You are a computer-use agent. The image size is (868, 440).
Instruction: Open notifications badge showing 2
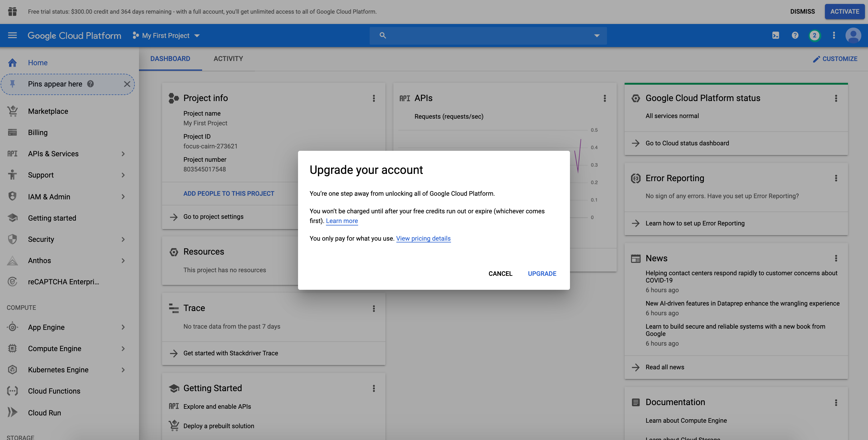pos(814,36)
